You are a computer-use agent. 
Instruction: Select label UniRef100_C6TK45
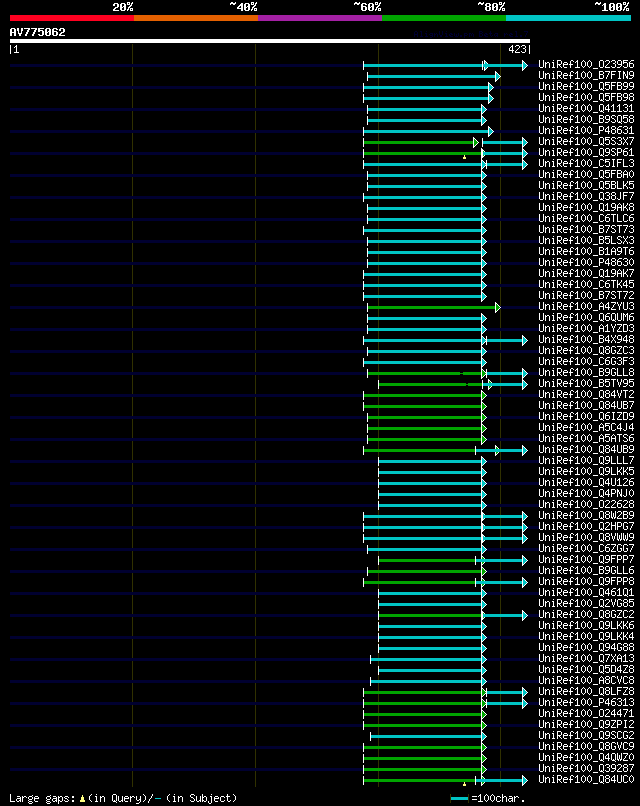[x=587, y=284]
